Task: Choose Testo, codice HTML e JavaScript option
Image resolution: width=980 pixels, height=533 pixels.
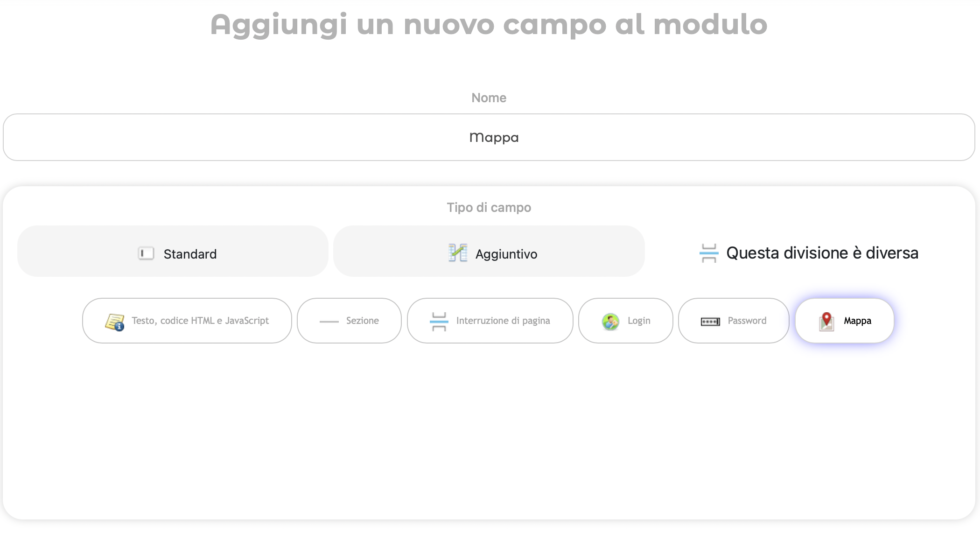Action: pyautogui.click(x=200, y=321)
